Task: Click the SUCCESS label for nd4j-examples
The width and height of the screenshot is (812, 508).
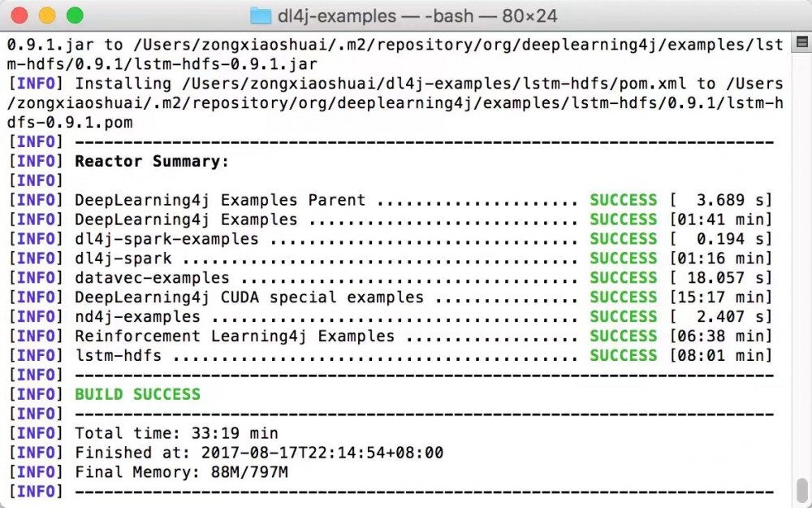Action: 623,316
